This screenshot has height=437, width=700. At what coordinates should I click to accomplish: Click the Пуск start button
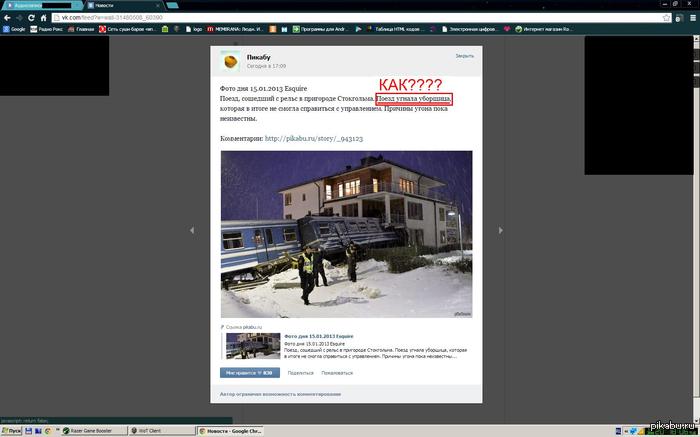(x=12, y=431)
